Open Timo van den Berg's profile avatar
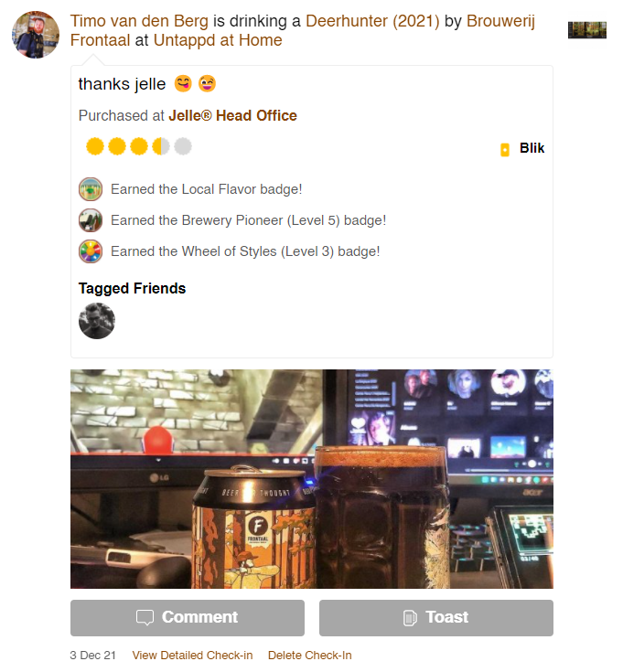Viewport: 623px width, 672px height. pos(36,35)
